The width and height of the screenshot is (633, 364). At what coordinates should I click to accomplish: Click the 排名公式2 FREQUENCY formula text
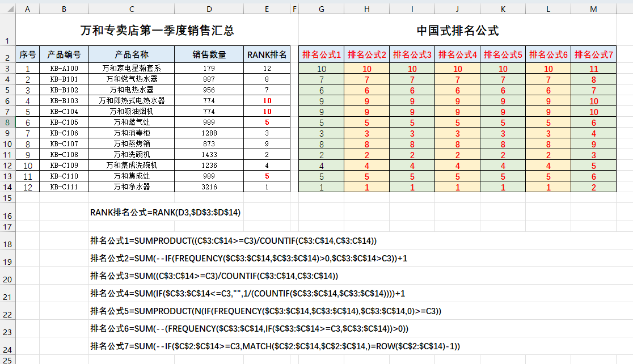(248, 259)
